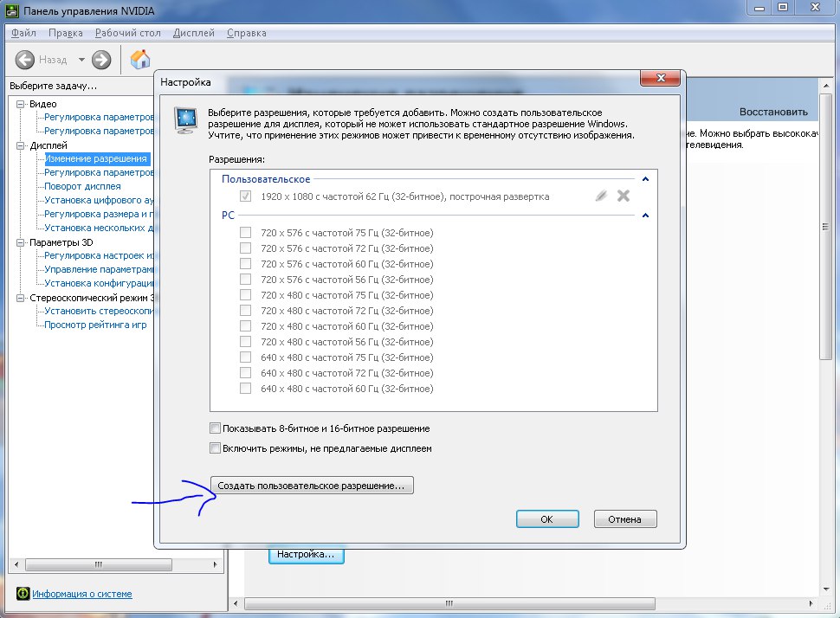Edit custom 1920 x 1080 resolution pencil icon
840x618 pixels.
pos(601,196)
